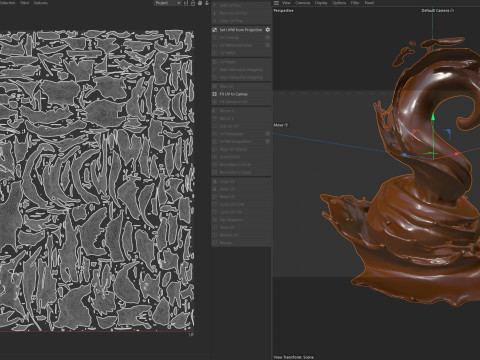Stop Interactive Mapping
Screen dimensions: 480x360
coord(241,77)
